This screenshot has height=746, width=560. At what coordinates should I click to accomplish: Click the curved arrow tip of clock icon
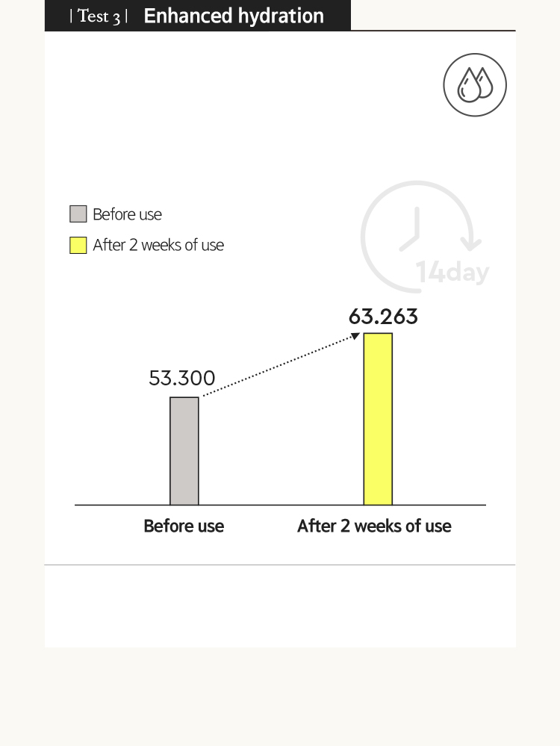[471, 244]
